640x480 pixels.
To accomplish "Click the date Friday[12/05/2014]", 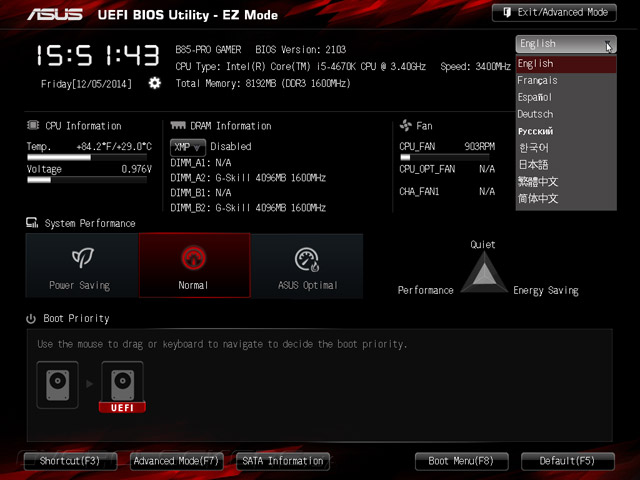I will click(x=87, y=84).
